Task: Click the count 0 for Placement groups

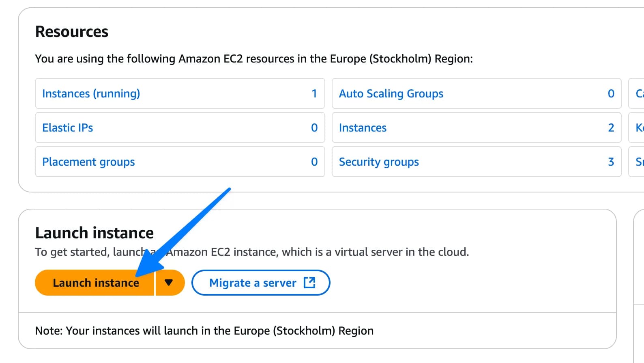Action: (x=314, y=162)
